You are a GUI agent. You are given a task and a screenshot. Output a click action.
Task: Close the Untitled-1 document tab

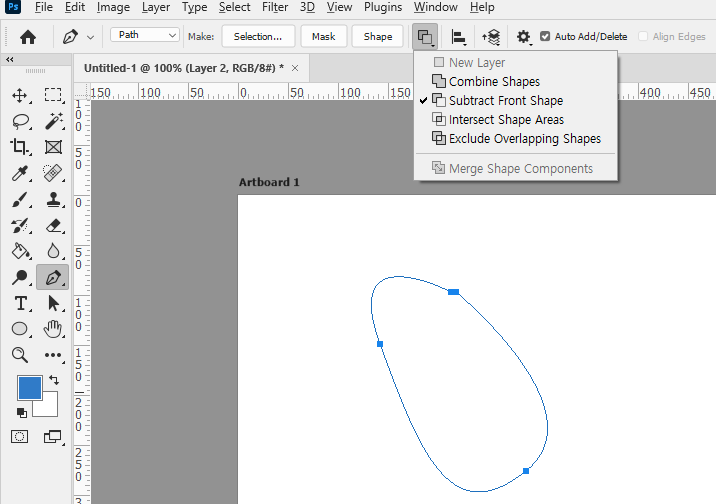pos(295,68)
